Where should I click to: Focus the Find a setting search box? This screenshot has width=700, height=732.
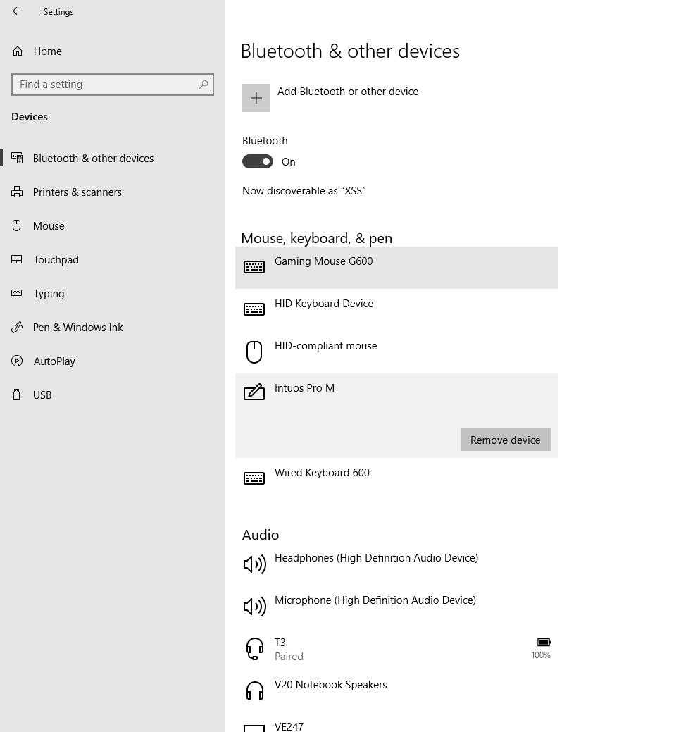(106, 85)
